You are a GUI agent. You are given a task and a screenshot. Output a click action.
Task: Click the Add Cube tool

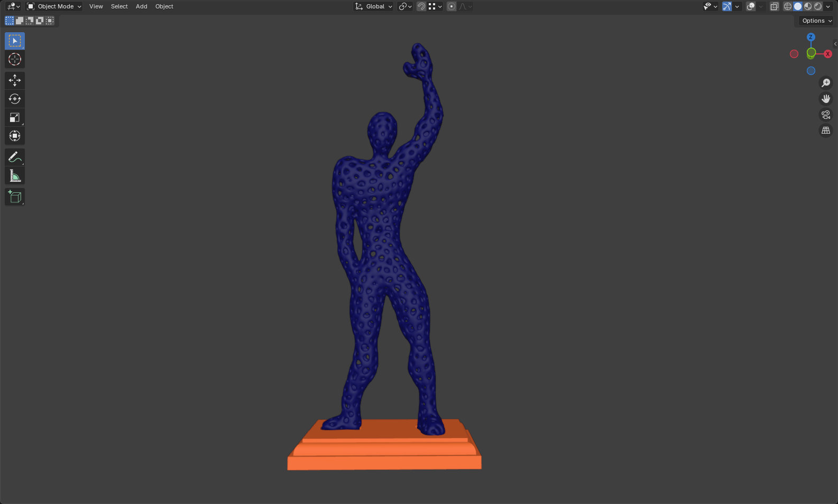tap(15, 197)
